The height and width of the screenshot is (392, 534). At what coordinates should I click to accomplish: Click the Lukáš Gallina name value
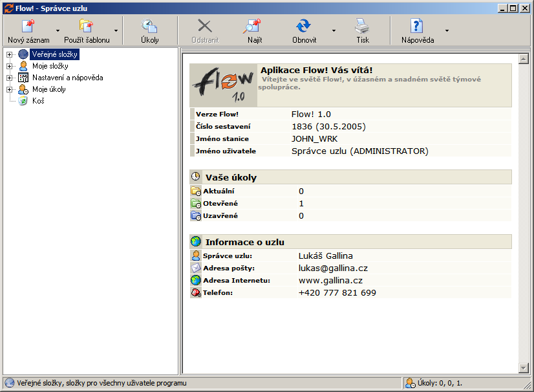pyautogui.click(x=326, y=256)
